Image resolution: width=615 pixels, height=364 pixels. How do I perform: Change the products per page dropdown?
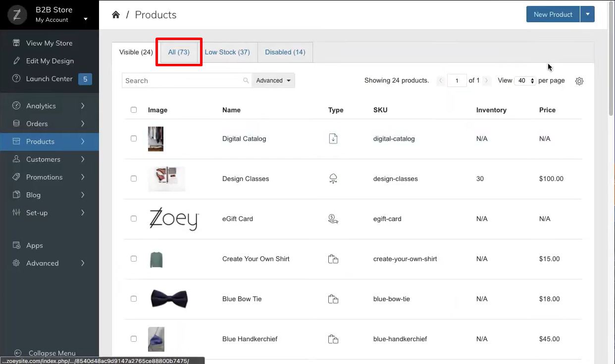point(524,80)
